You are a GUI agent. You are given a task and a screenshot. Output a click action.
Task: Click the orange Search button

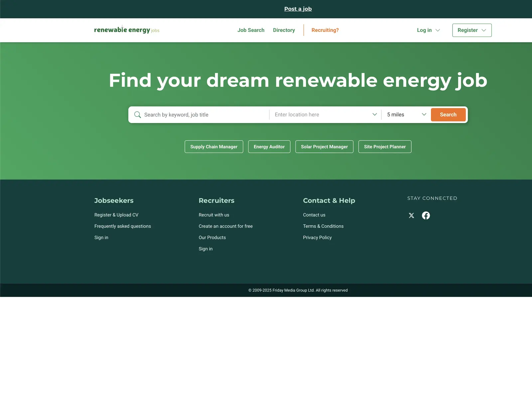[448, 115]
